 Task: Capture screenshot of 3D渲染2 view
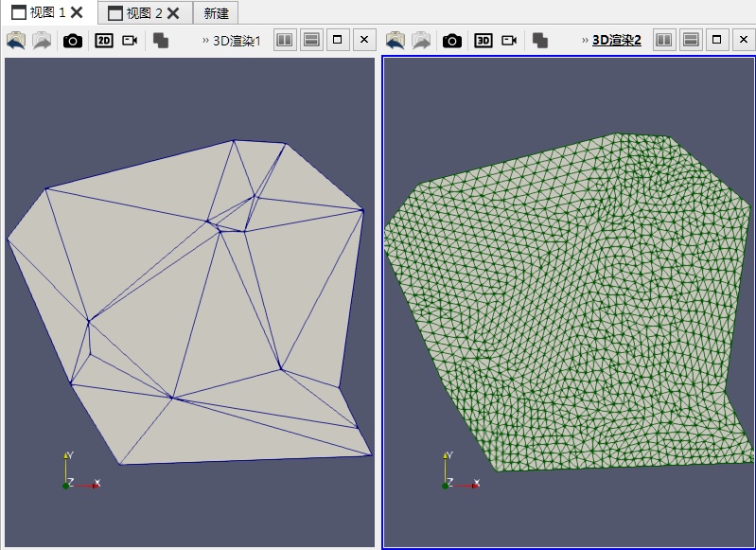coord(452,41)
